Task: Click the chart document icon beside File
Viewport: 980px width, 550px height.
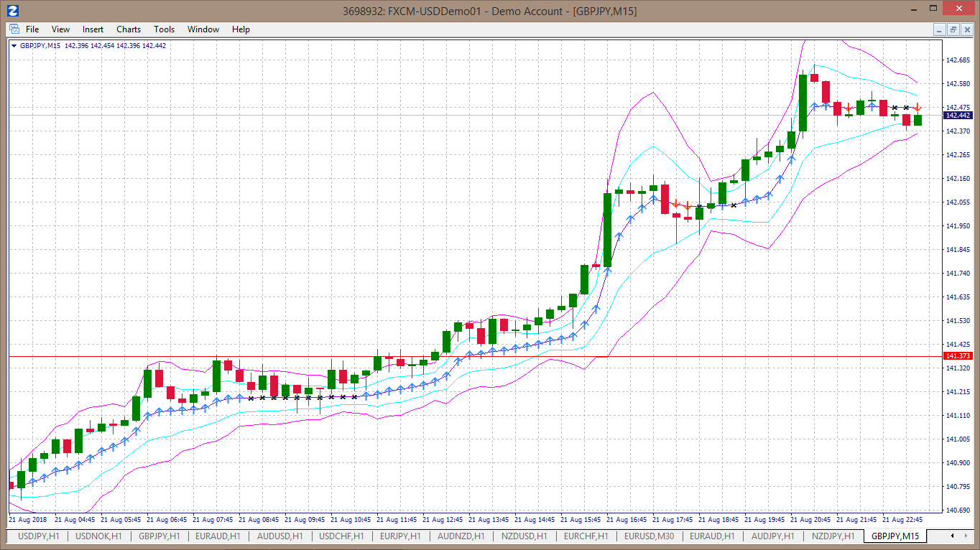Action: coord(14,29)
